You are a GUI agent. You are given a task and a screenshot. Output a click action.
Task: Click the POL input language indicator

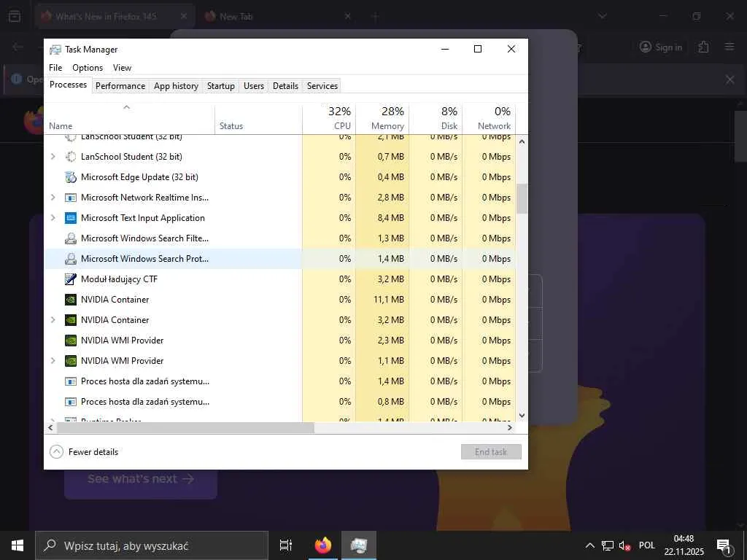(647, 545)
